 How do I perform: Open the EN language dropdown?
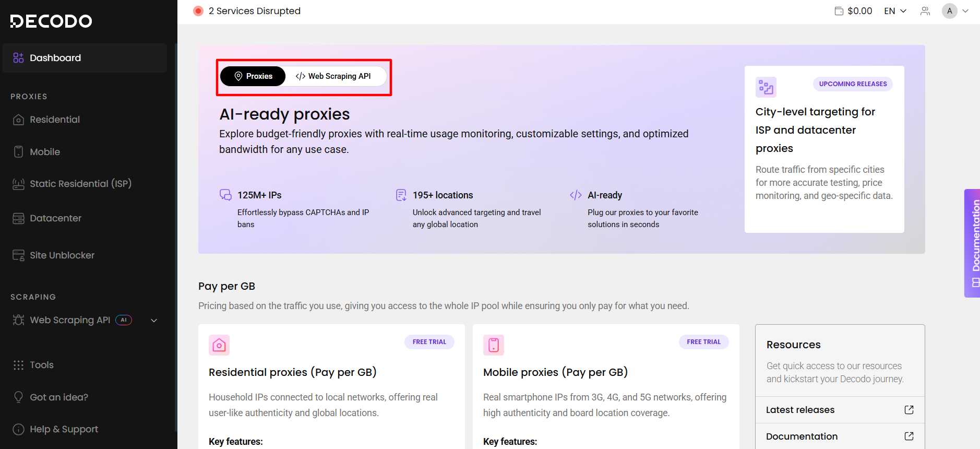point(895,11)
